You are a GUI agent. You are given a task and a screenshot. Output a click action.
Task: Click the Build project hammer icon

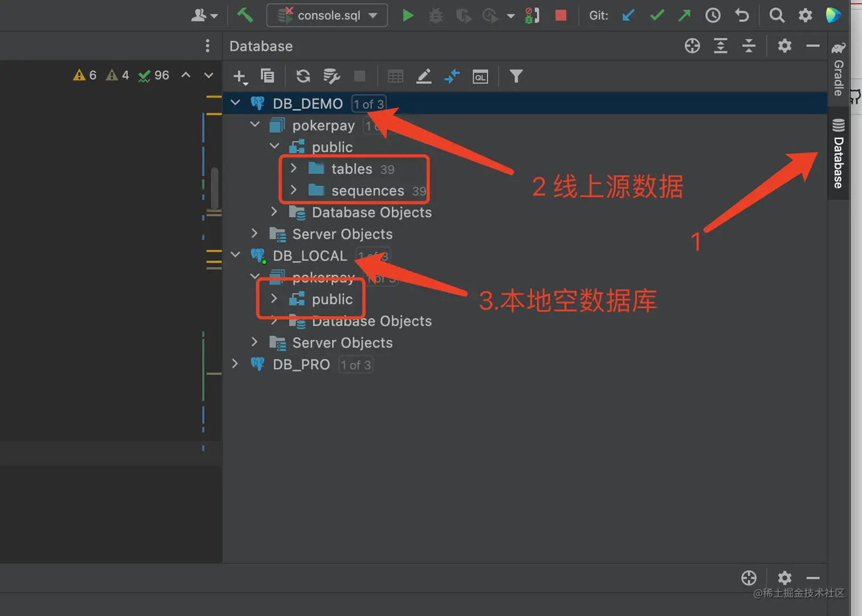pos(245,15)
